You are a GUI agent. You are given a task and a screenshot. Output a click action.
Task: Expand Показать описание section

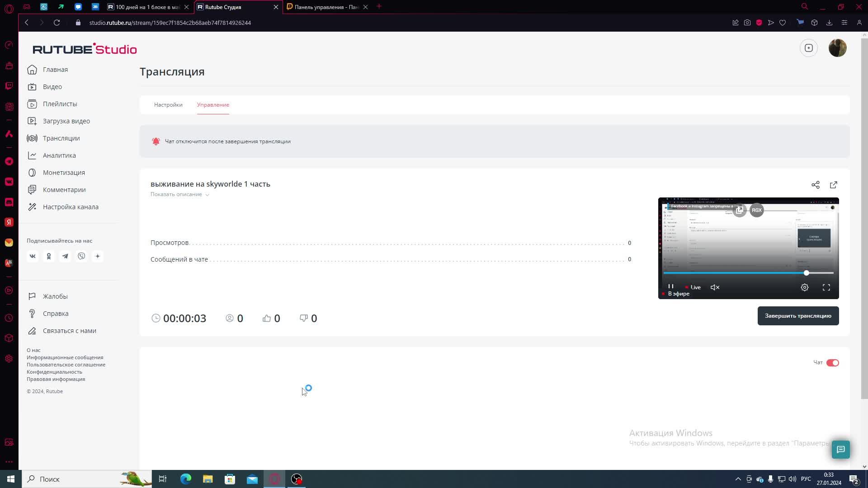(179, 194)
